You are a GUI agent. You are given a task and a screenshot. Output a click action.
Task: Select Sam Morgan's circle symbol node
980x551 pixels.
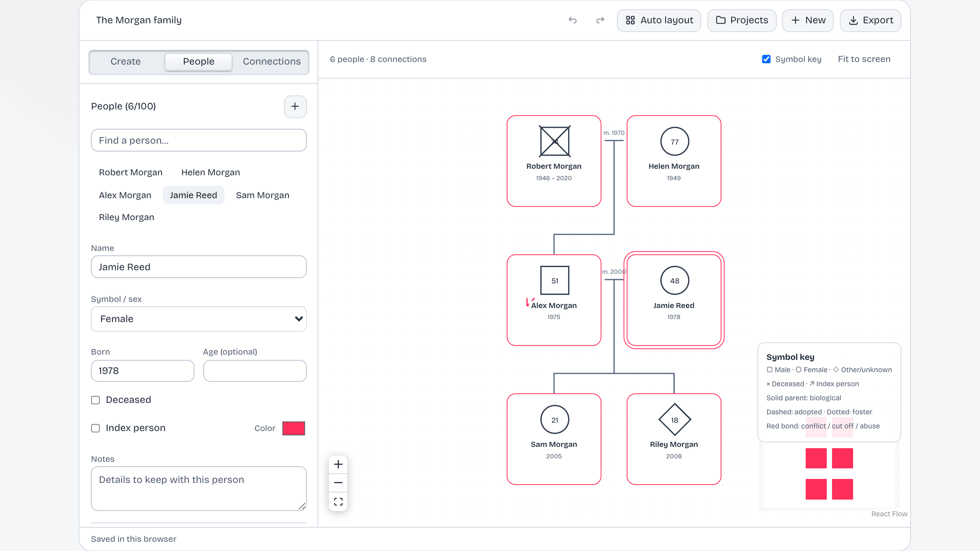point(555,420)
